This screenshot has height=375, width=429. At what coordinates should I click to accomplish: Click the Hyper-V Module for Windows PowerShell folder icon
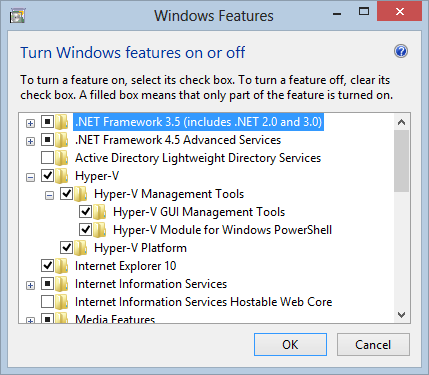pos(100,230)
